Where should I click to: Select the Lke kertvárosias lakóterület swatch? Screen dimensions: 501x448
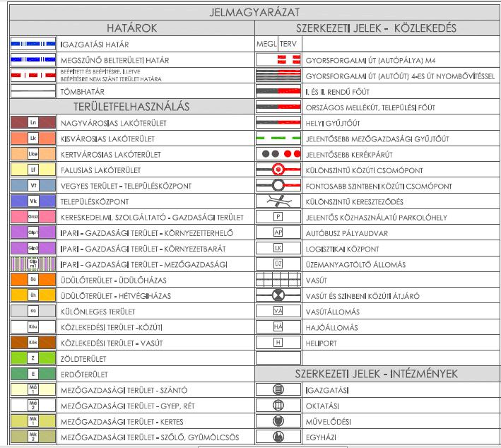[x=33, y=154]
